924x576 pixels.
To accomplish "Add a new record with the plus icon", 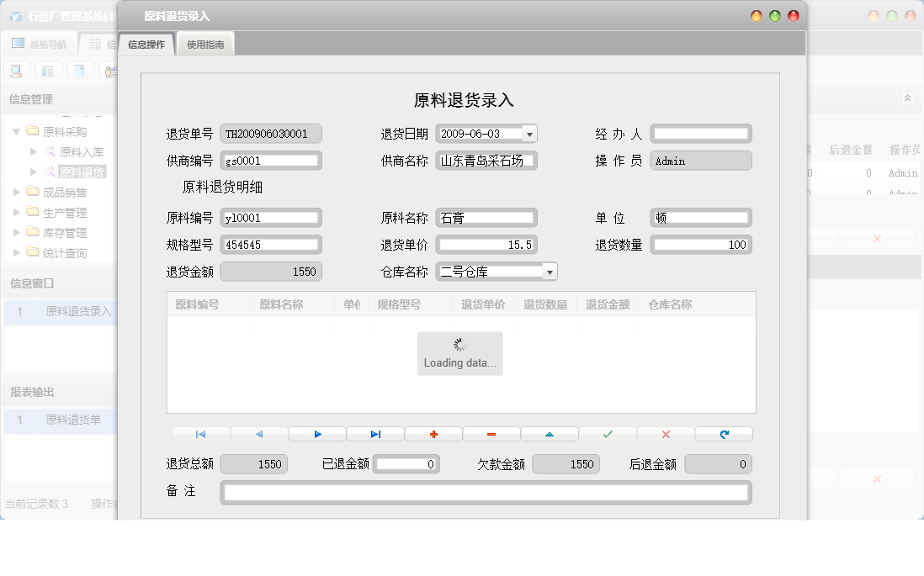I will [x=433, y=434].
